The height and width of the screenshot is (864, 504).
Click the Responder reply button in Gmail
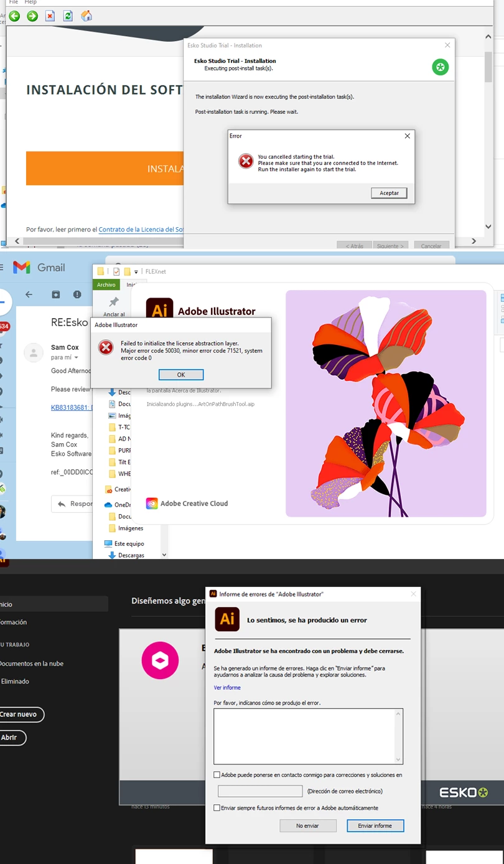[x=72, y=504]
